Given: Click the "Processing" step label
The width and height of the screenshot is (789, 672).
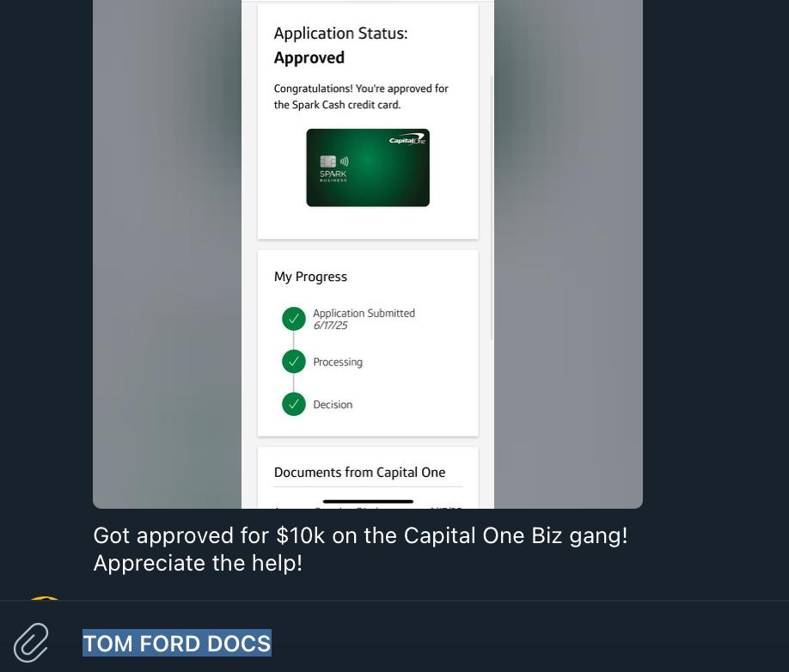Looking at the screenshot, I should [x=338, y=362].
